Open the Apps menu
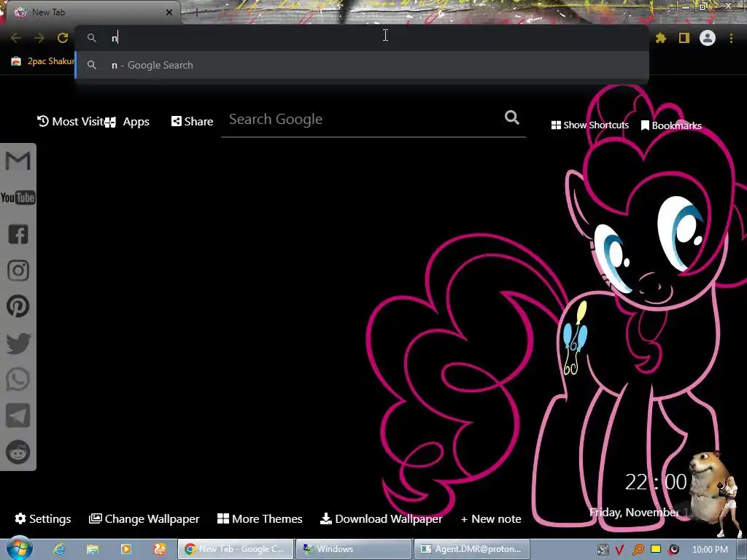 pos(128,122)
